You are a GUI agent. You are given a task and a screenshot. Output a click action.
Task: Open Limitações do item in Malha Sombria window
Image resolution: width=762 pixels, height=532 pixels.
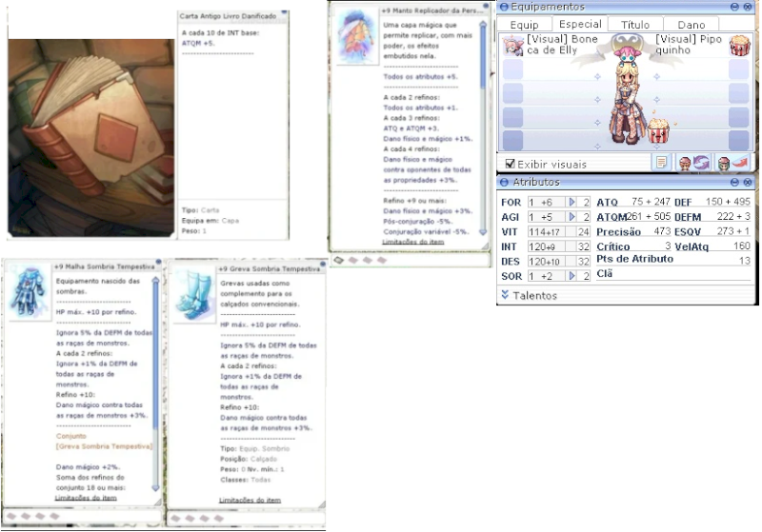[x=86, y=498]
